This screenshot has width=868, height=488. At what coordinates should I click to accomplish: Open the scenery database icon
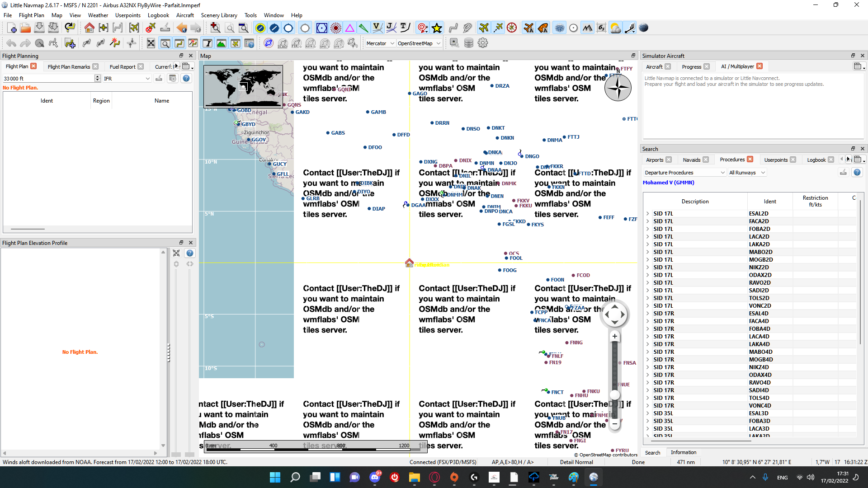tap(469, 43)
